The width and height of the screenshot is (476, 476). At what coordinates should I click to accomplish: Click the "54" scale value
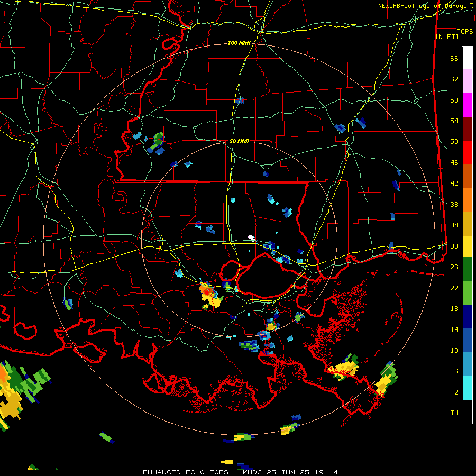(x=454, y=121)
